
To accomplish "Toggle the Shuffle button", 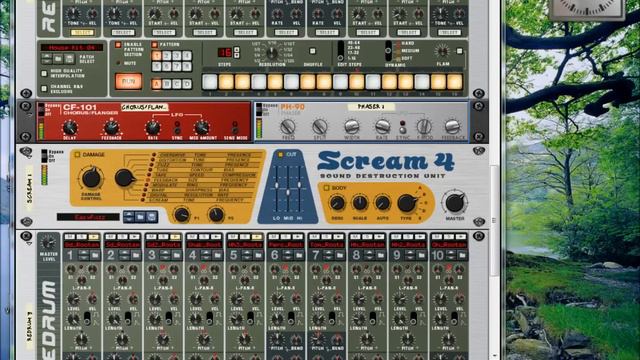I will click(312, 51).
